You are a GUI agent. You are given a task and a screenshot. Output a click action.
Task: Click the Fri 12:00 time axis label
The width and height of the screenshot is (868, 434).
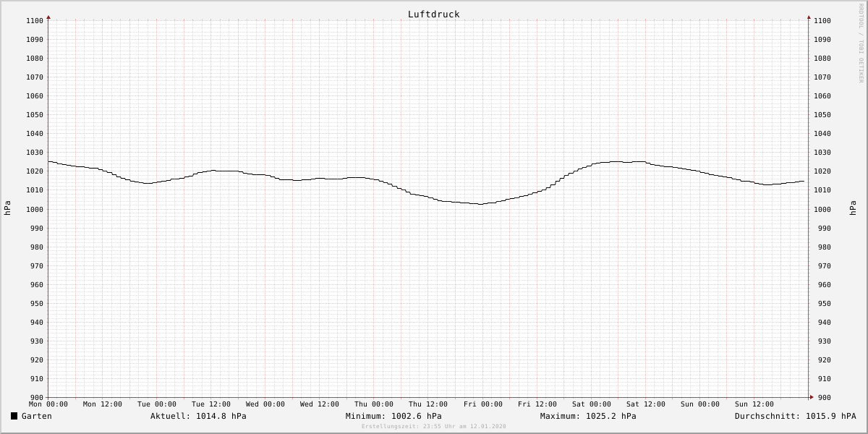(537, 404)
